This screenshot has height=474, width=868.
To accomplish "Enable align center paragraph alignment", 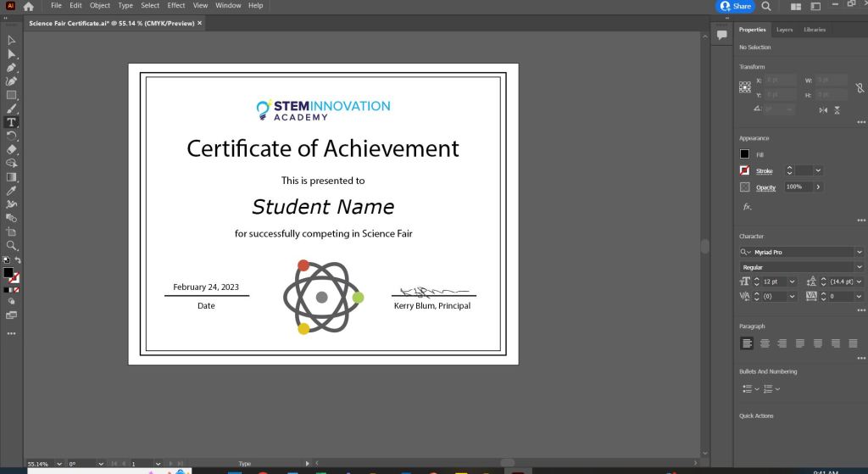I will point(765,343).
